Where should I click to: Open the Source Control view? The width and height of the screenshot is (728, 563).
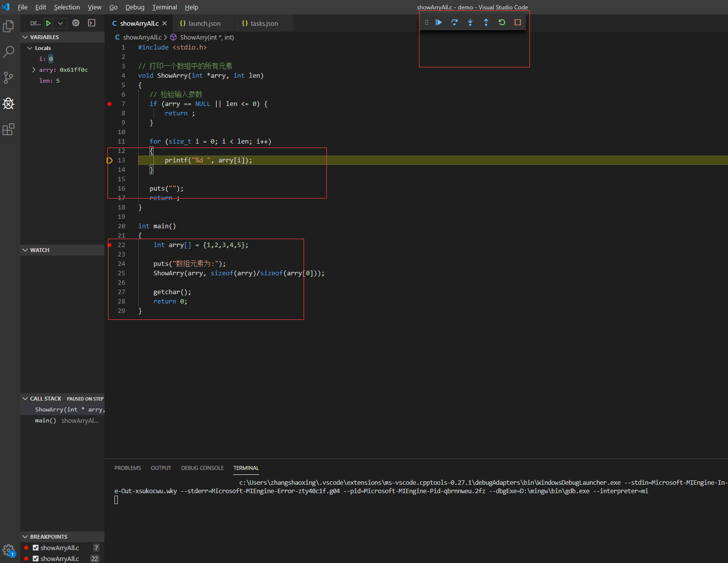click(8, 78)
